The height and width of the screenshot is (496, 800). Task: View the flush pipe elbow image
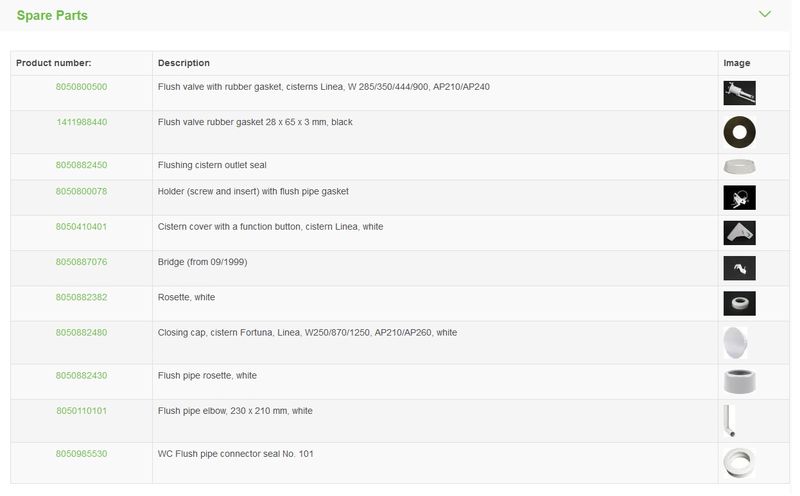729,421
